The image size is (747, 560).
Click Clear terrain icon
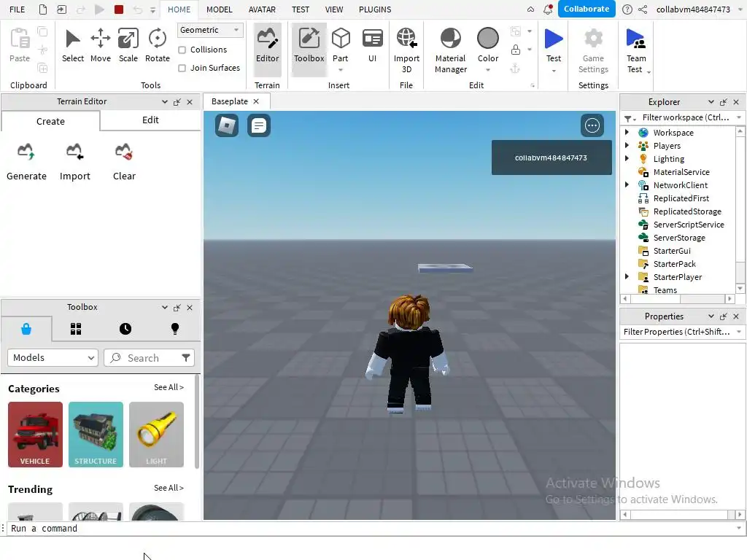pyautogui.click(x=124, y=152)
